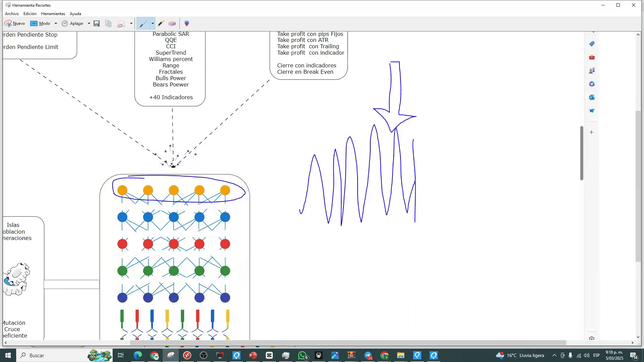Click the Outlook icon in captured sidebar
This screenshot has width=644, height=362.
[x=592, y=97]
